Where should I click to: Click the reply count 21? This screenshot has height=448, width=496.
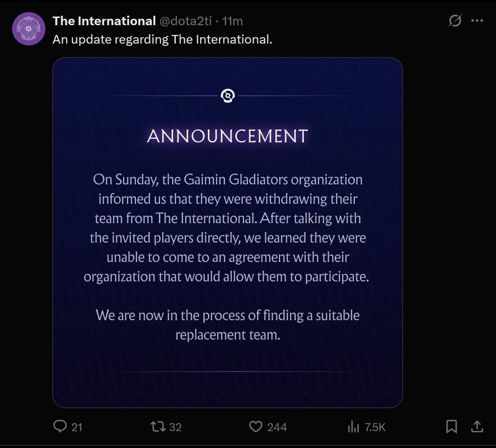(x=77, y=427)
